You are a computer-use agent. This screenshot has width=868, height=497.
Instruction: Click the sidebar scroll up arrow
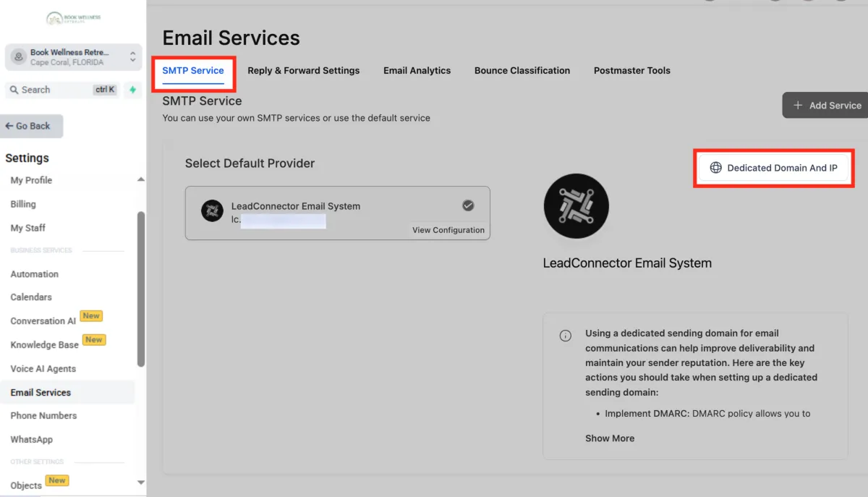[141, 179]
